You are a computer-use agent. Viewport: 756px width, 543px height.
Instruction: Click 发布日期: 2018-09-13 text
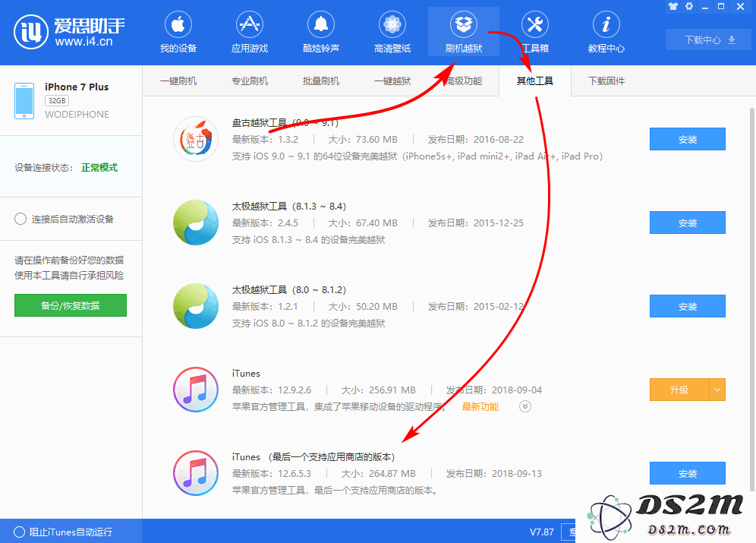tap(493, 474)
